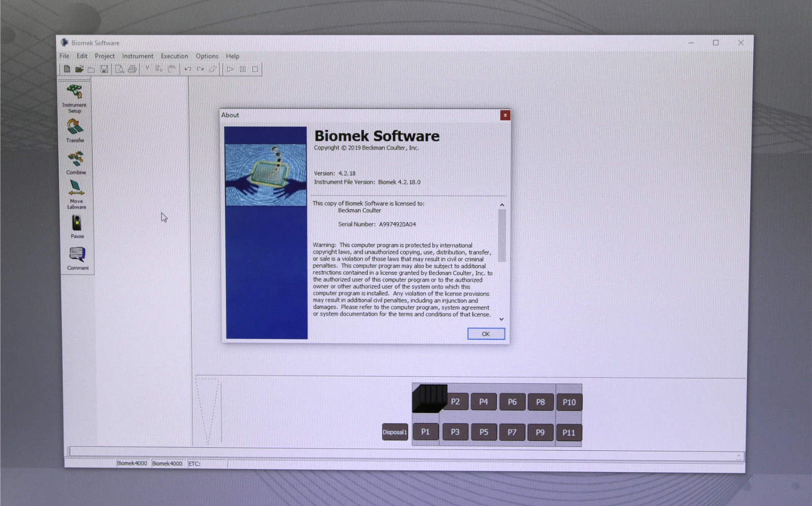
Task: Close the About dialog with red X
Action: pyautogui.click(x=505, y=116)
